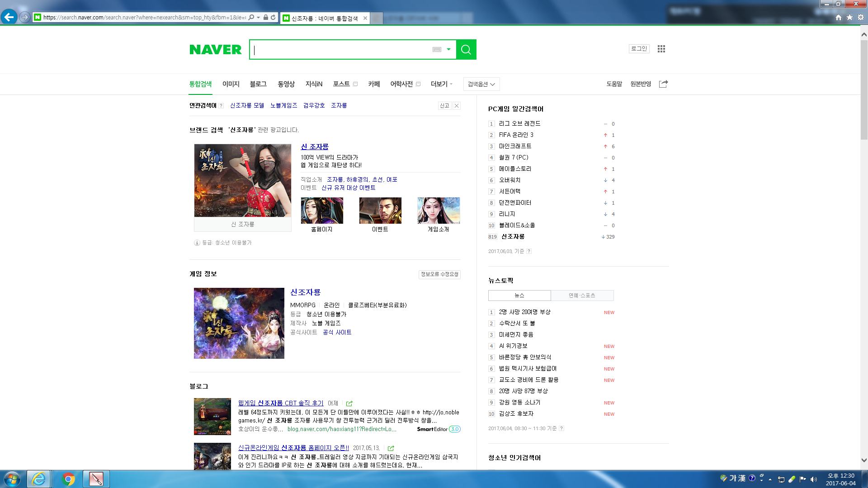Click the help icon beside news topic time

coord(561,428)
